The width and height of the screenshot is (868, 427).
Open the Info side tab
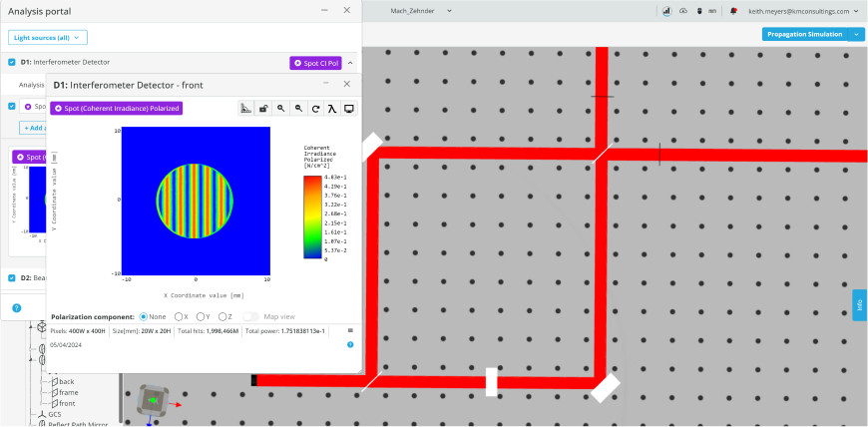click(860, 305)
